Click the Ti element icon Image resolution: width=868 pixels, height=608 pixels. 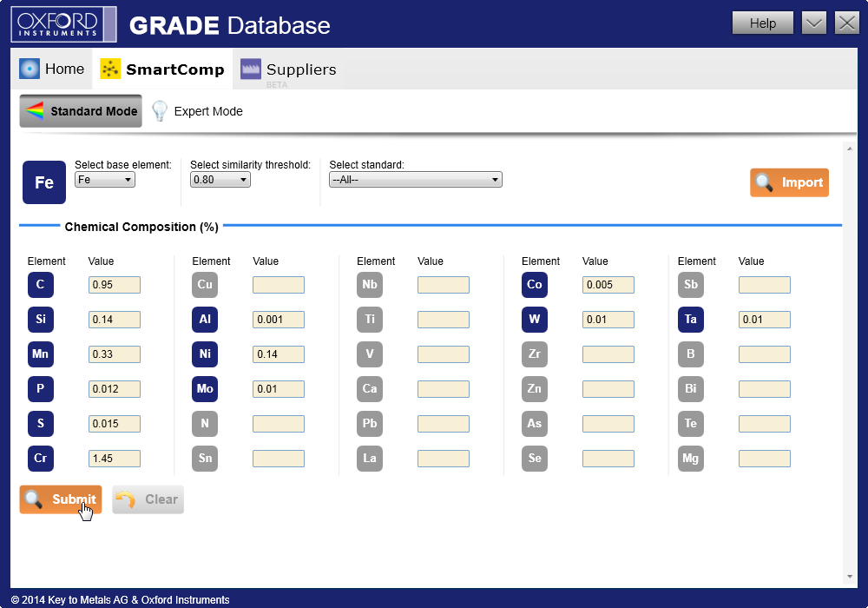click(370, 320)
